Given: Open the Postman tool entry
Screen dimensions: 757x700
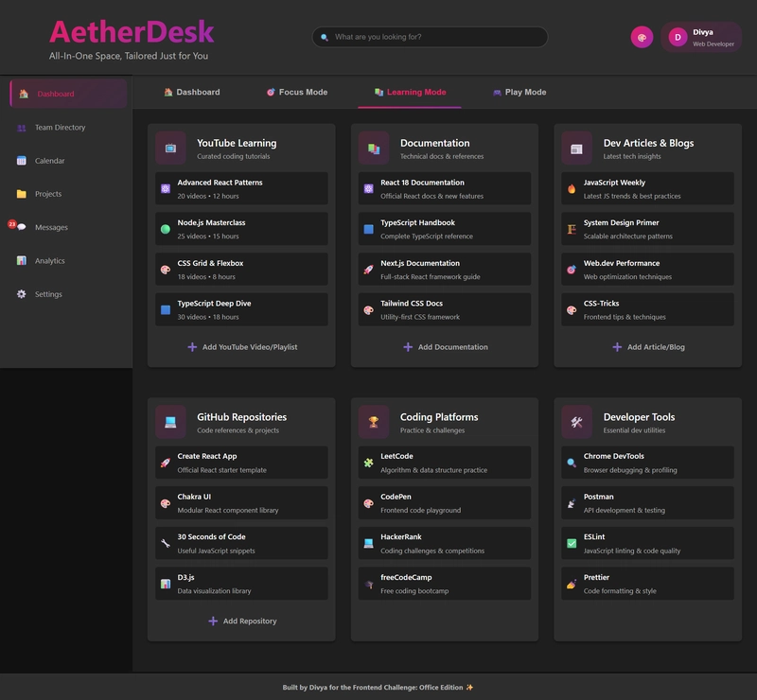Looking at the screenshot, I should coord(648,503).
